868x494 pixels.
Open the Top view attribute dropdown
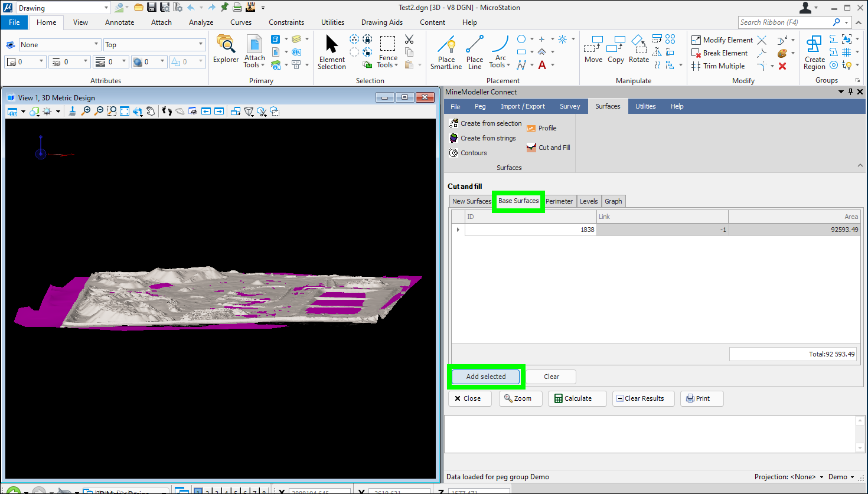coord(154,45)
